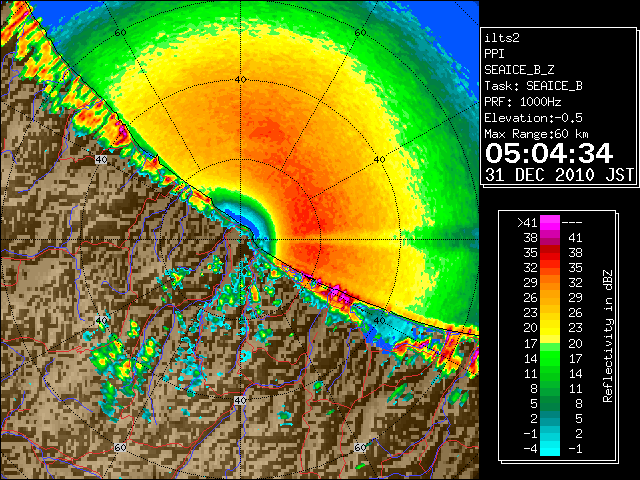Click the radar site at range-ring center

(240, 240)
